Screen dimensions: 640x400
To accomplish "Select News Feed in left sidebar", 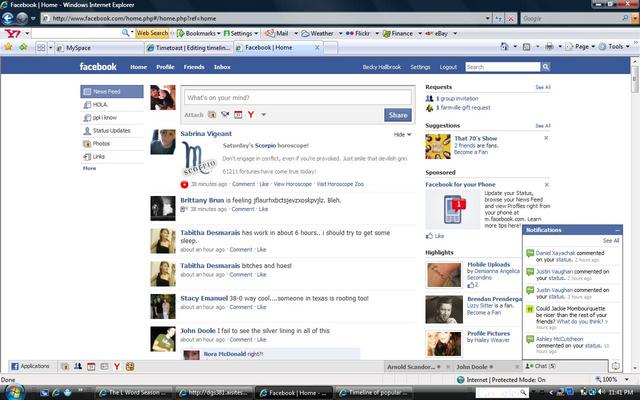I will [112, 91].
